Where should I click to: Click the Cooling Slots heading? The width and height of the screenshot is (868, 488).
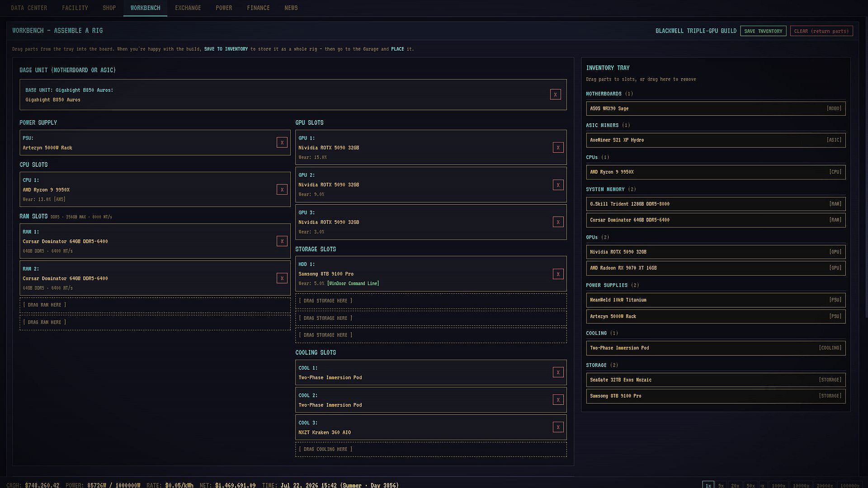click(316, 352)
